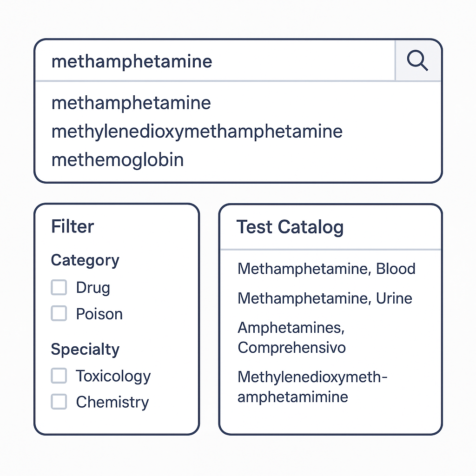Toggle the Chemistry specialty checkbox
The width and height of the screenshot is (476, 476).
pos(59,402)
